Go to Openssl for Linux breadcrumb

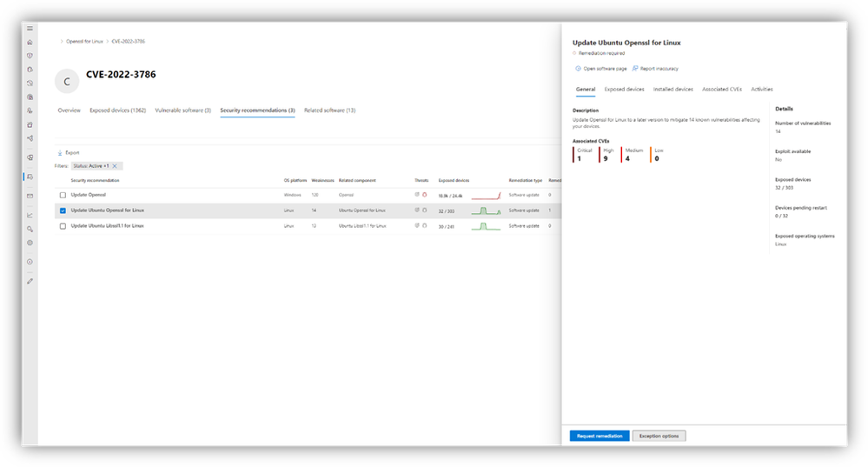84,42
